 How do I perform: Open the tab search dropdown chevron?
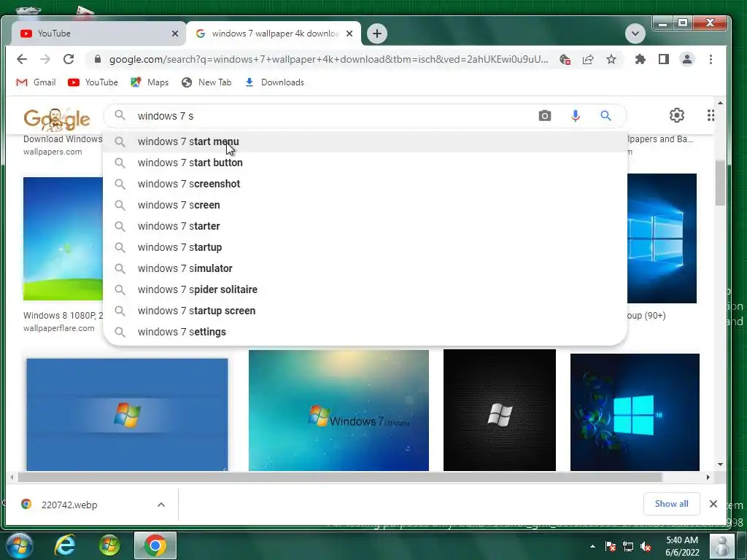pyautogui.click(x=635, y=34)
